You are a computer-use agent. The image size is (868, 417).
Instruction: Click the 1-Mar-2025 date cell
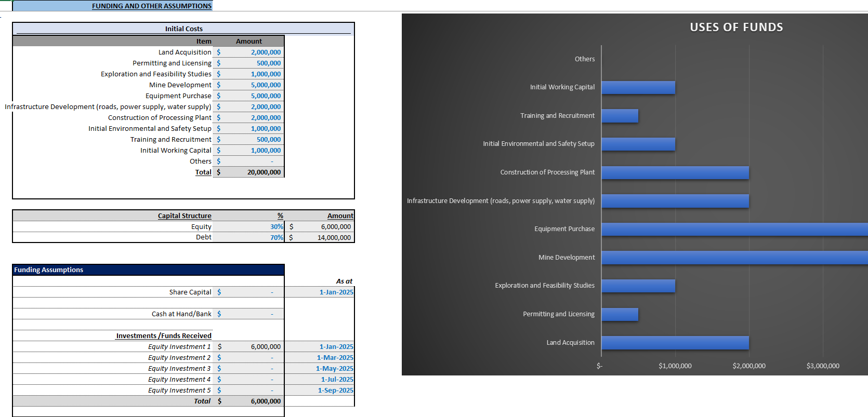coord(319,357)
